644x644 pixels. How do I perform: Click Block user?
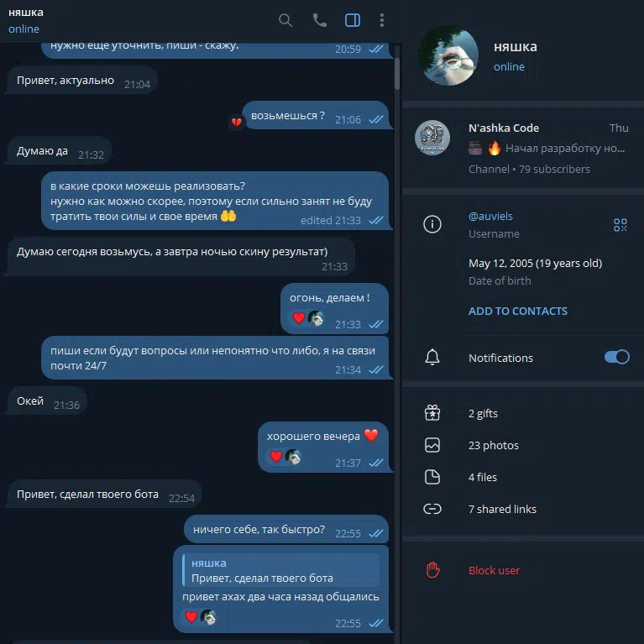[523, 570]
